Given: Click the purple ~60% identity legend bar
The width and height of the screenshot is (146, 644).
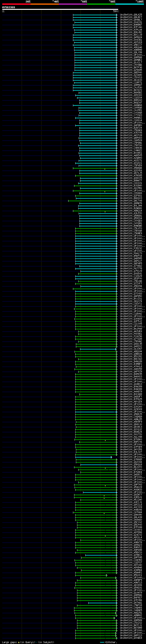Looking at the screenshot, I should click(73, 4).
